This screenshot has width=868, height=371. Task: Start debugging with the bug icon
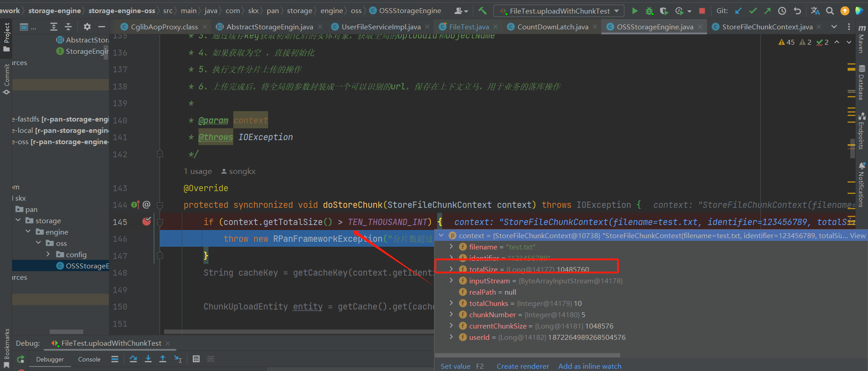tap(649, 11)
